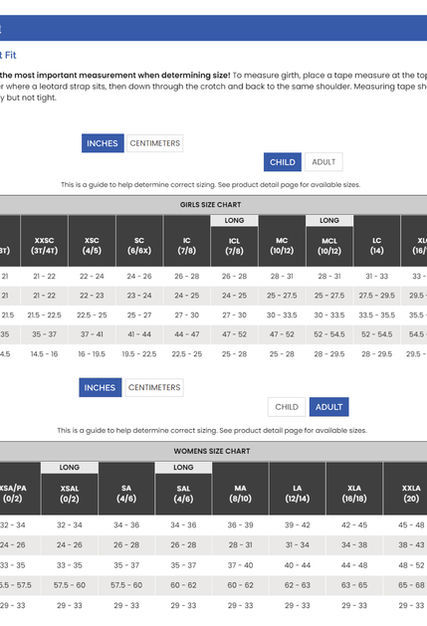The image size is (427, 626).
Task: Click the LA (12/14) column header
Action: coord(297,488)
